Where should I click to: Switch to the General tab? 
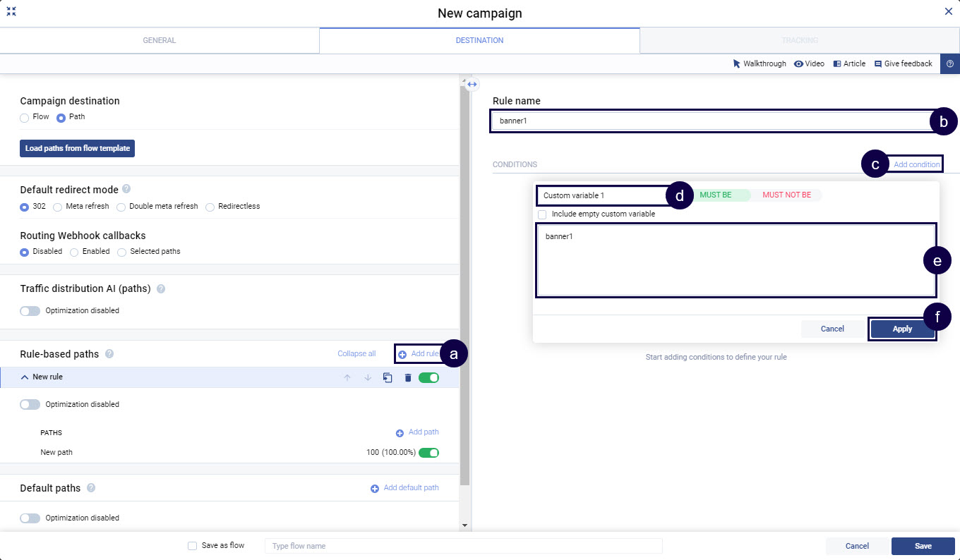[160, 40]
